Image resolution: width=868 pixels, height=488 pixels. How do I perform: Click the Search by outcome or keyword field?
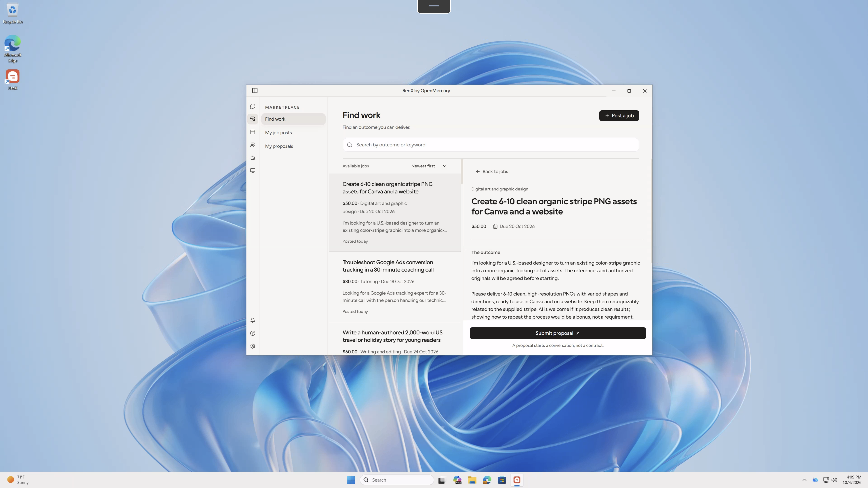point(491,145)
